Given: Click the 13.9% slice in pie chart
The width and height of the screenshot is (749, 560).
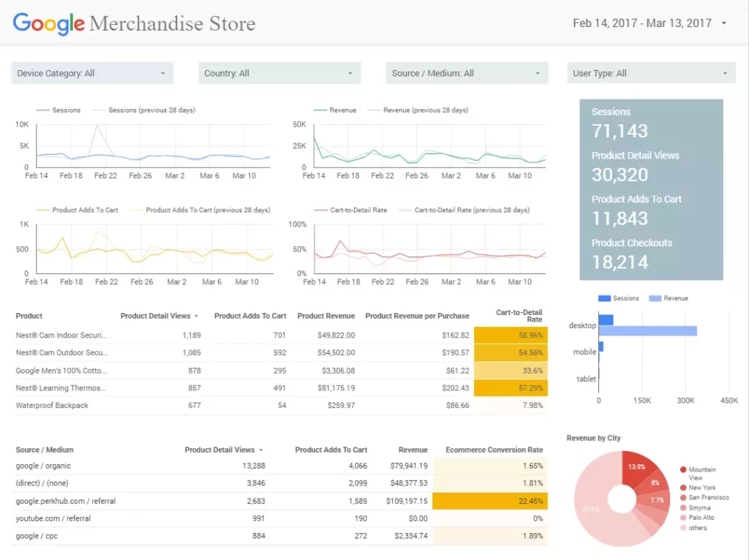Looking at the screenshot, I should click(636, 468).
